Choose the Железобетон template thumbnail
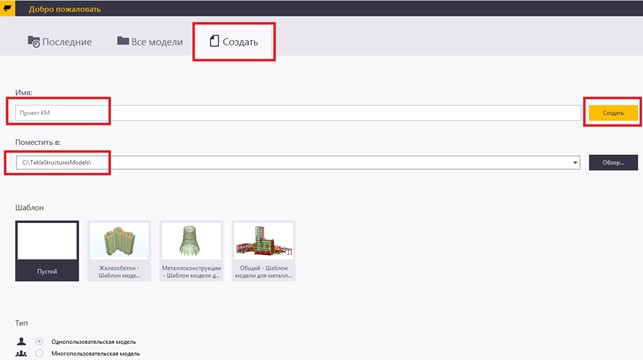The width and height of the screenshot is (643, 360). point(119,251)
